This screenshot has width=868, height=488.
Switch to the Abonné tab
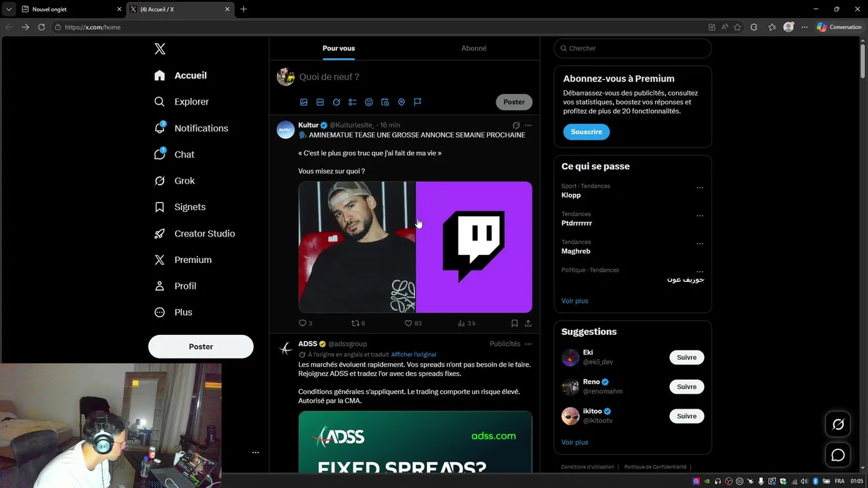pos(473,48)
